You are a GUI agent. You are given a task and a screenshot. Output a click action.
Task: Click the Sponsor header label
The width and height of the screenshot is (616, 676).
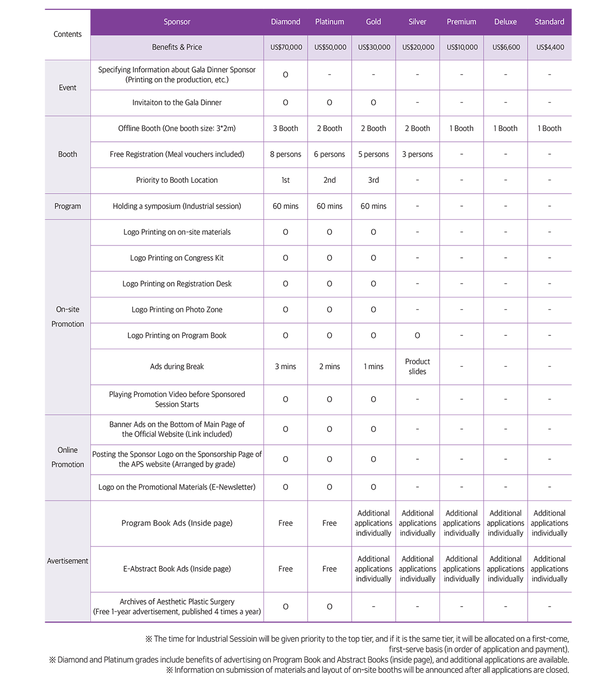pyautogui.click(x=177, y=22)
